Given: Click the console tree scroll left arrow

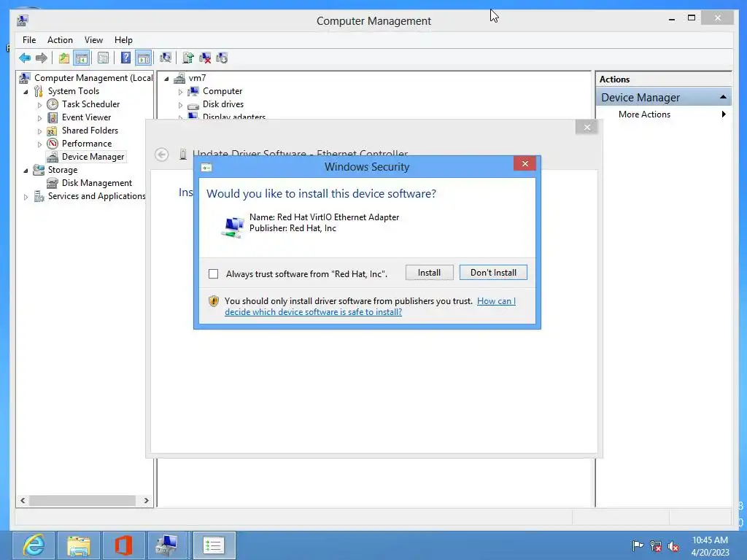Looking at the screenshot, I should pos(23,500).
